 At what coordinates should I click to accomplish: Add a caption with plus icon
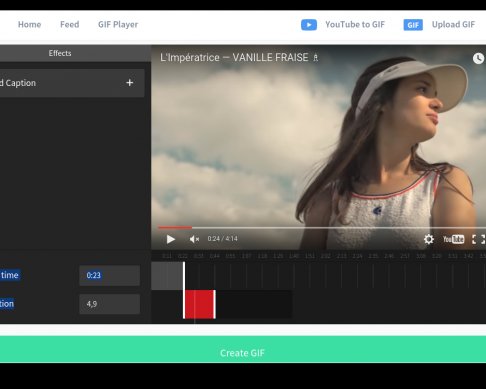tap(130, 83)
